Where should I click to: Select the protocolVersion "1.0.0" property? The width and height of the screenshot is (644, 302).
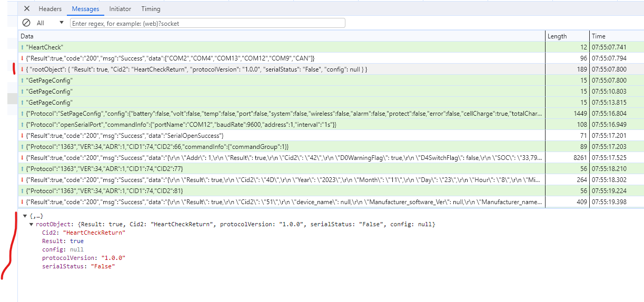84,258
